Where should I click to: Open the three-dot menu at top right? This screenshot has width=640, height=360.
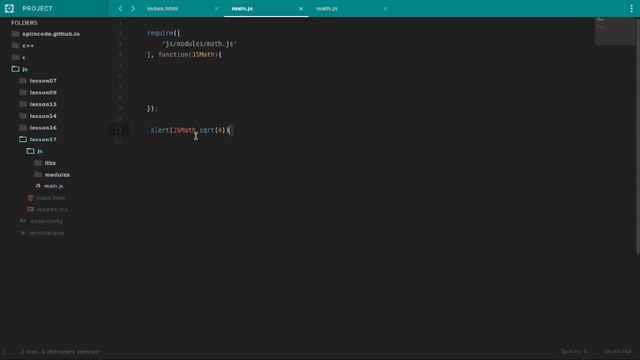click(x=631, y=9)
